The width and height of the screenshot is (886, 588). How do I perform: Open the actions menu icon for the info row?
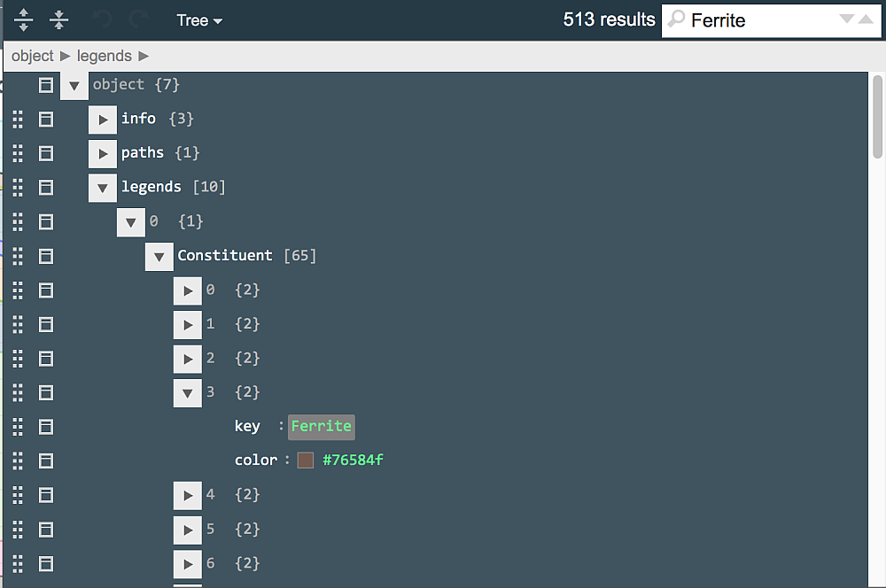pyautogui.click(x=45, y=119)
